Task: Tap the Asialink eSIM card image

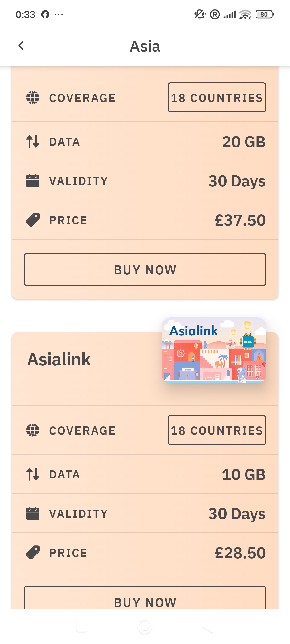Action: tap(214, 350)
